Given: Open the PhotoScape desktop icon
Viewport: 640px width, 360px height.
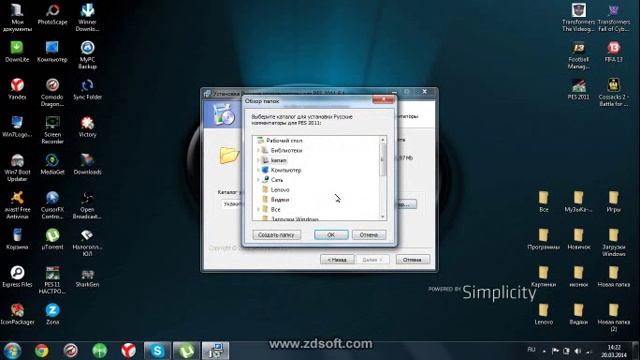Looking at the screenshot, I should (52, 15).
